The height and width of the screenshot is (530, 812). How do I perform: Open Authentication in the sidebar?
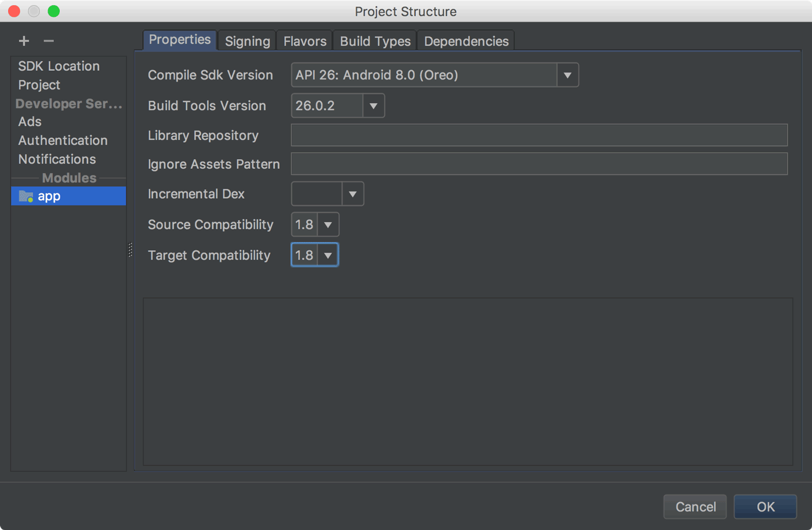tap(63, 140)
